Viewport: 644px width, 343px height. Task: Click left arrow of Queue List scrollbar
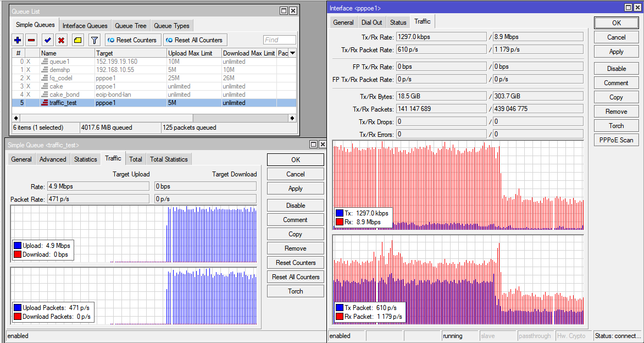[15, 118]
